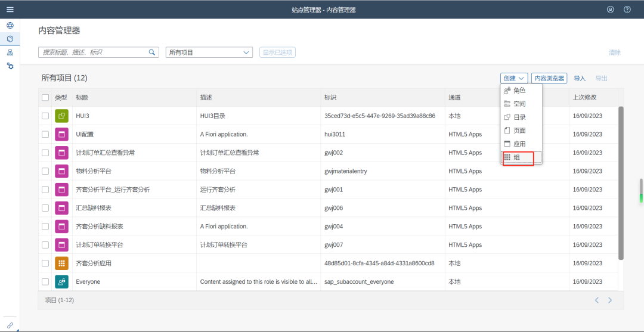
Task: Go to previous page arrow
Action: 597,300
